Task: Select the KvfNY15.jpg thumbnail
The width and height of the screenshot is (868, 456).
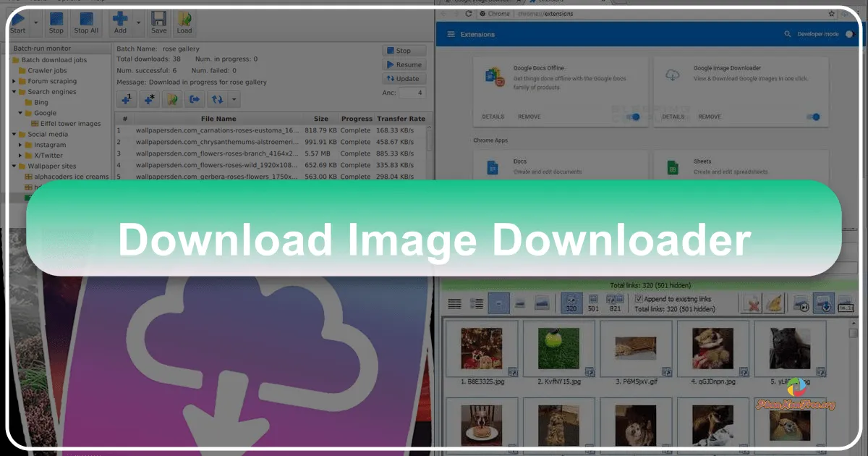Action: point(560,350)
